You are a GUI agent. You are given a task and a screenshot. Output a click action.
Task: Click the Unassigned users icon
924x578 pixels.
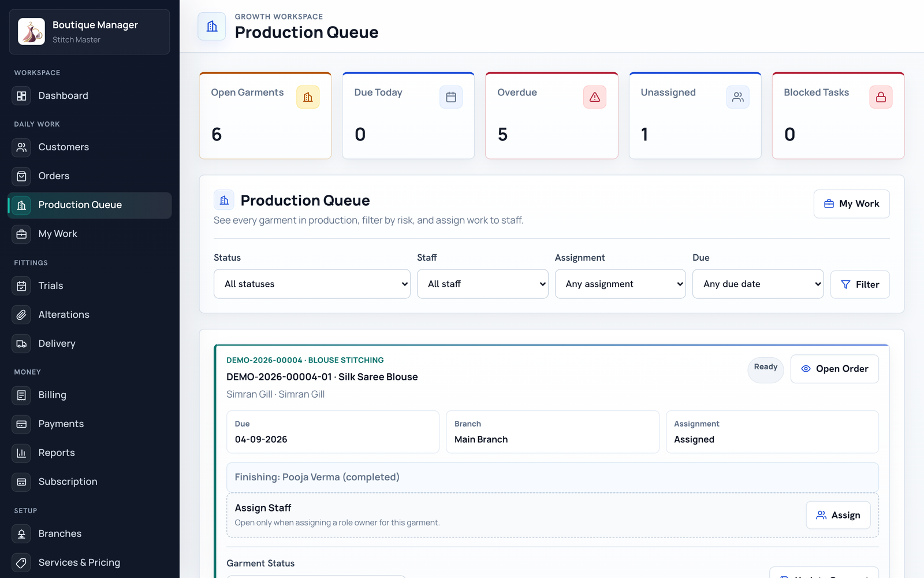(738, 97)
